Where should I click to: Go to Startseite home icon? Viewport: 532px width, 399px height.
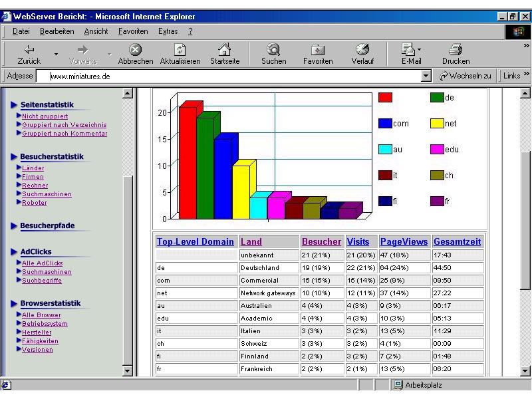(225, 50)
